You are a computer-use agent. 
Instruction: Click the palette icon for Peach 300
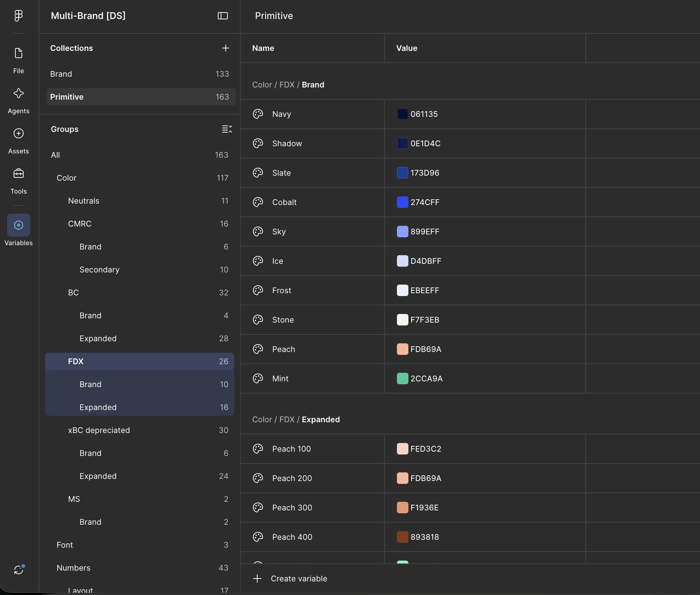[258, 508]
